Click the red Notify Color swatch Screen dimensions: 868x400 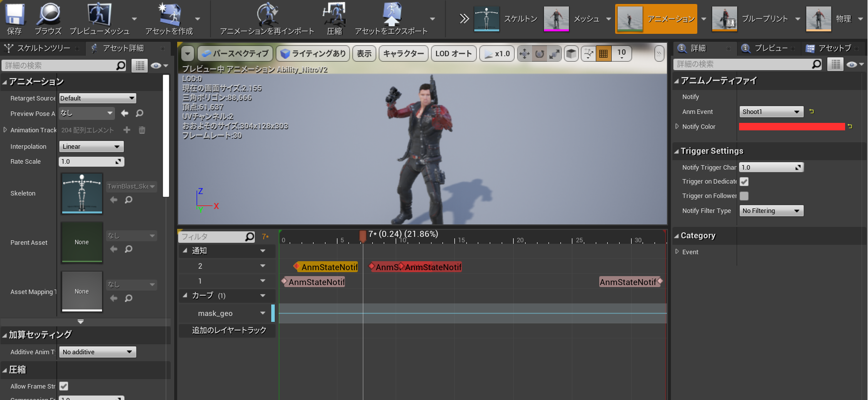click(x=792, y=126)
